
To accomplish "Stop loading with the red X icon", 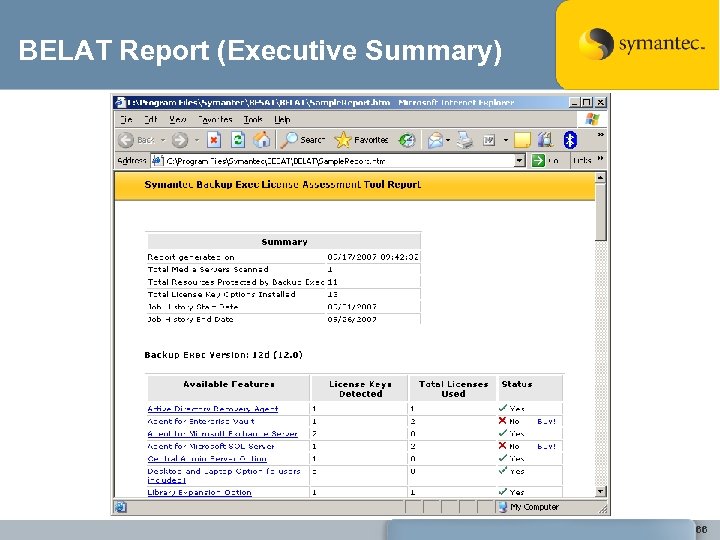I will click(x=214, y=140).
